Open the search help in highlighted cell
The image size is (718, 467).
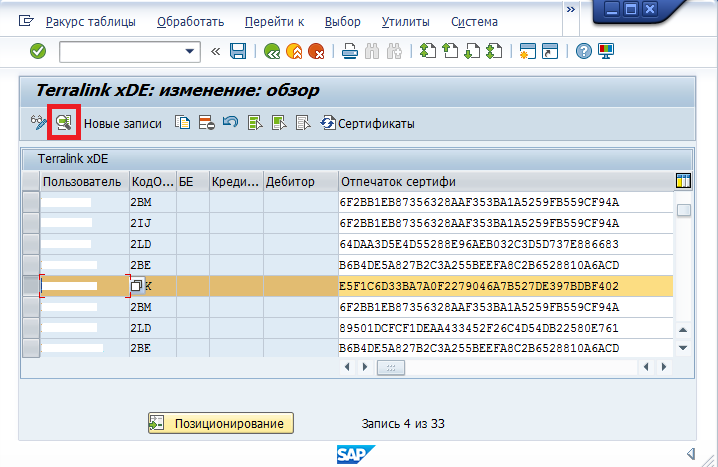(137, 286)
